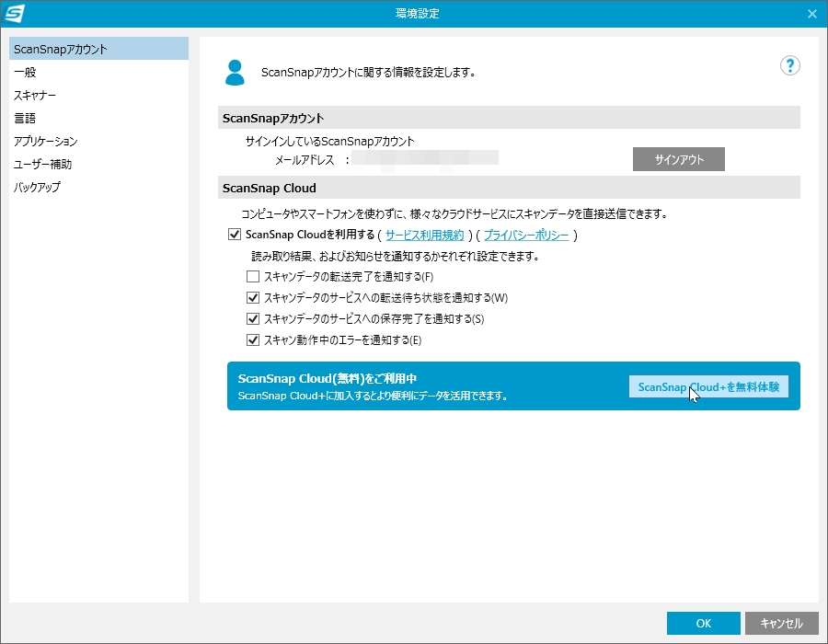Close the 環境設定 window
The height and width of the screenshot is (644, 828).
point(812,14)
